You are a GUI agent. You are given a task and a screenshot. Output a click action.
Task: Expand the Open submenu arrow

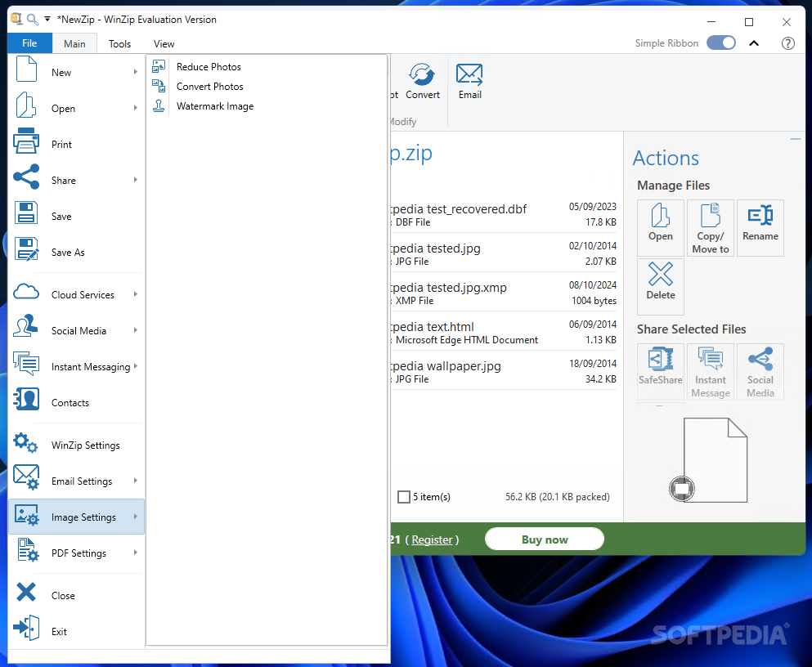click(x=136, y=108)
